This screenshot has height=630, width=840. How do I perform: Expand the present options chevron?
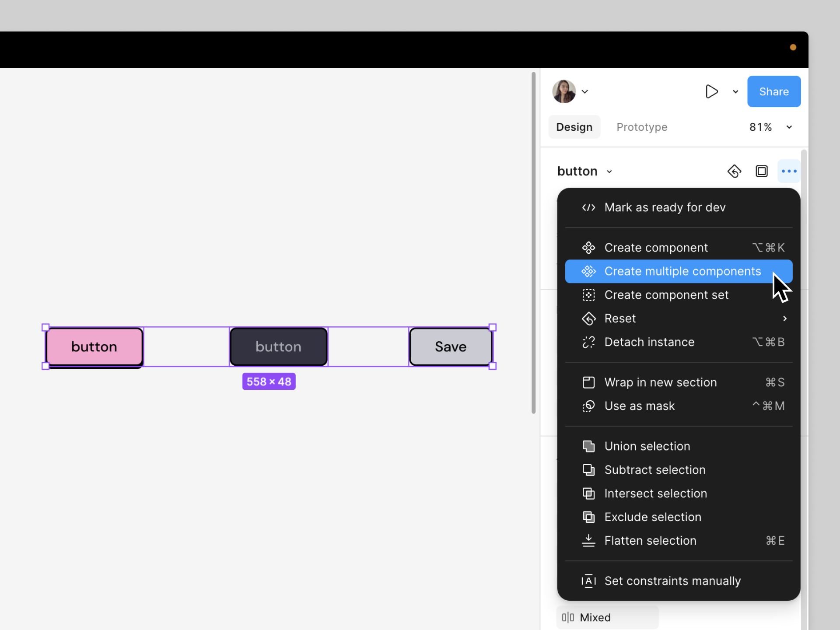pyautogui.click(x=735, y=91)
